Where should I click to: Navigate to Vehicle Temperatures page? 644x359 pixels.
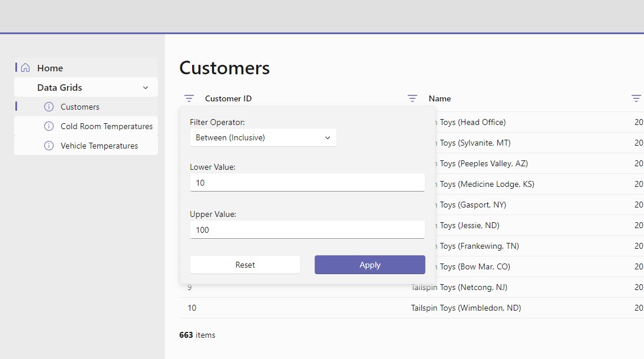click(100, 146)
